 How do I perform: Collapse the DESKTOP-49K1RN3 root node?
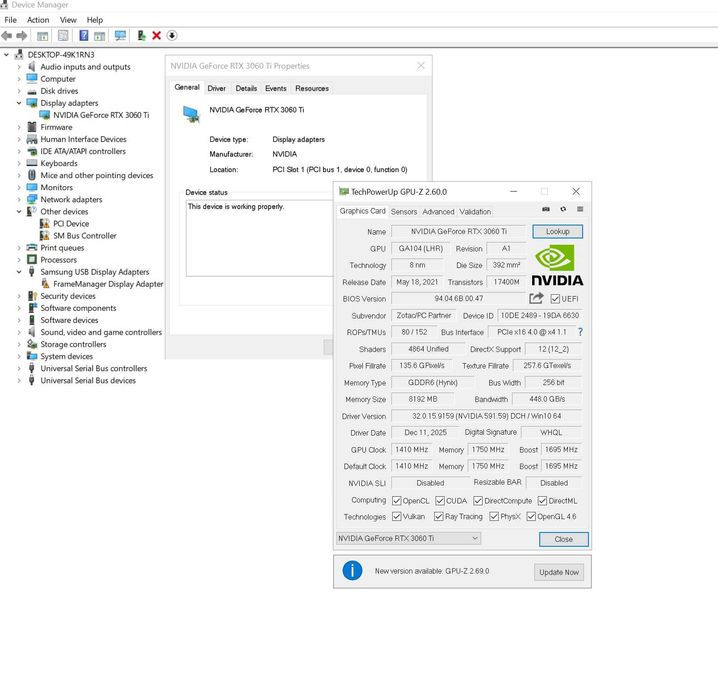pos(6,55)
